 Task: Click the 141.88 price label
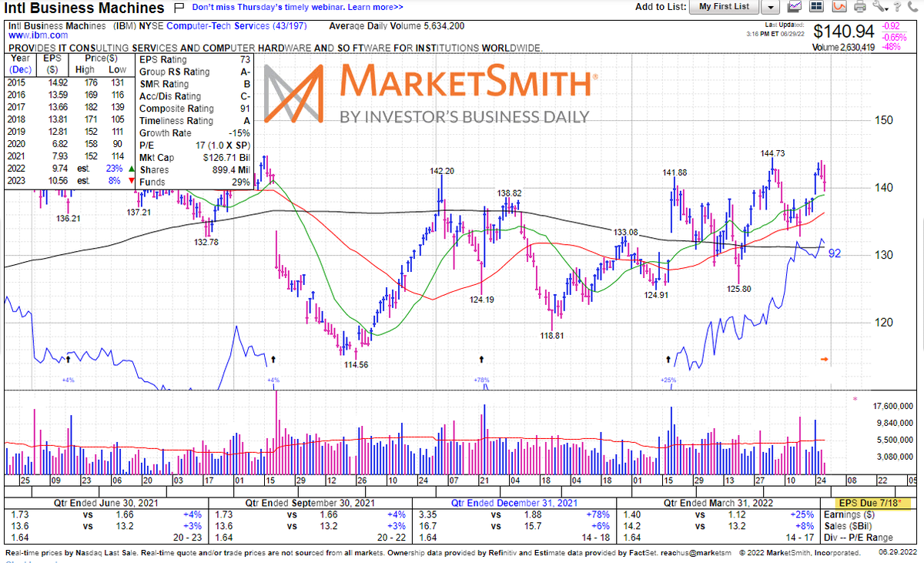tap(675, 172)
